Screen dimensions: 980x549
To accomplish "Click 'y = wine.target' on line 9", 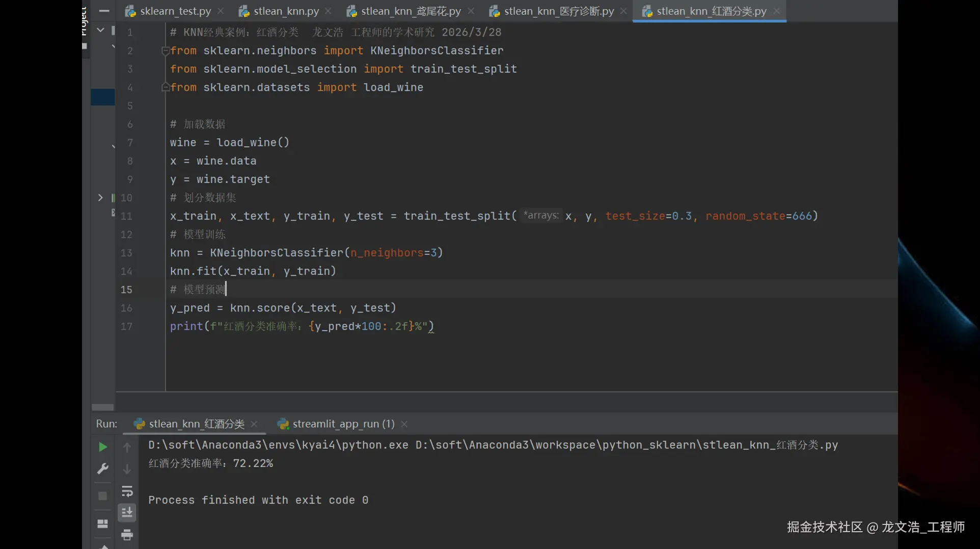I will [220, 179].
